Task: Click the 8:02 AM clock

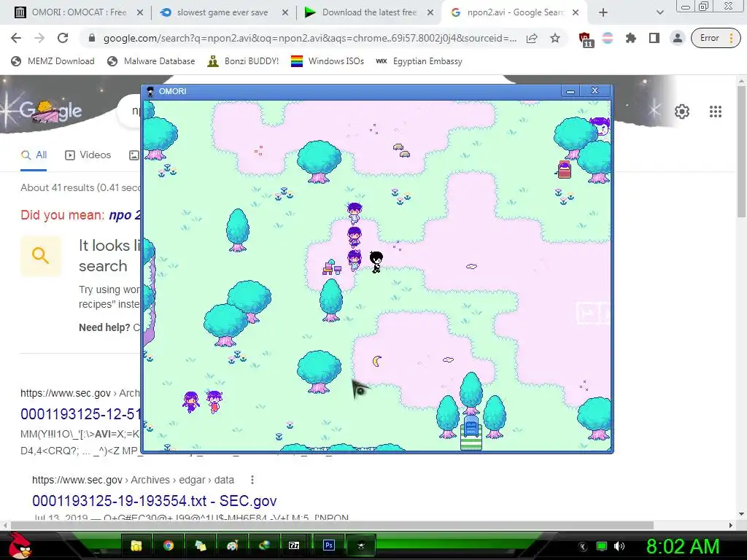Action: click(x=682, y=546)
